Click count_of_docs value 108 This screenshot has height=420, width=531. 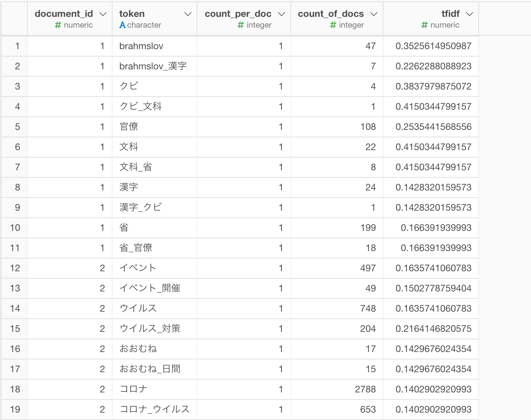point(368,127)
